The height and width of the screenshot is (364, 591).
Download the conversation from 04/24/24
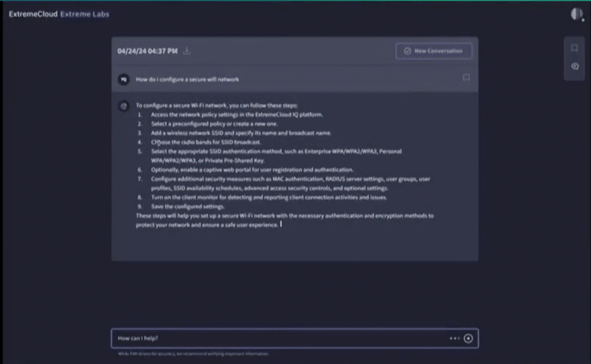click(187, 51)
